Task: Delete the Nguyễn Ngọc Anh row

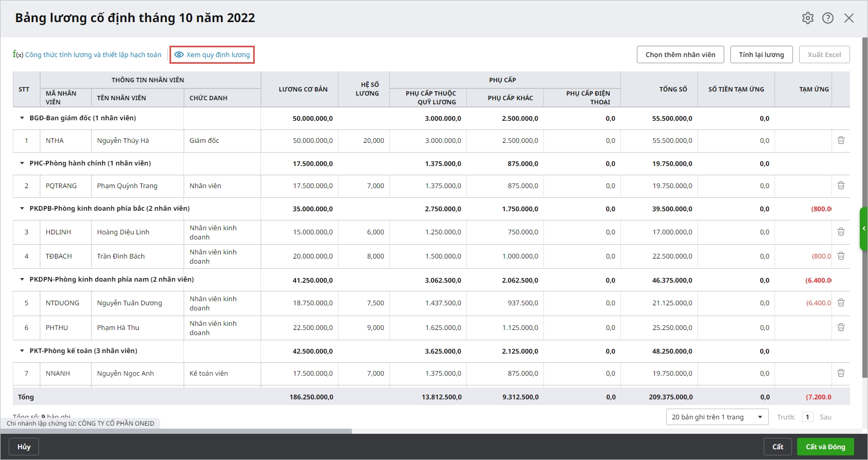Action: pos(841,373)
